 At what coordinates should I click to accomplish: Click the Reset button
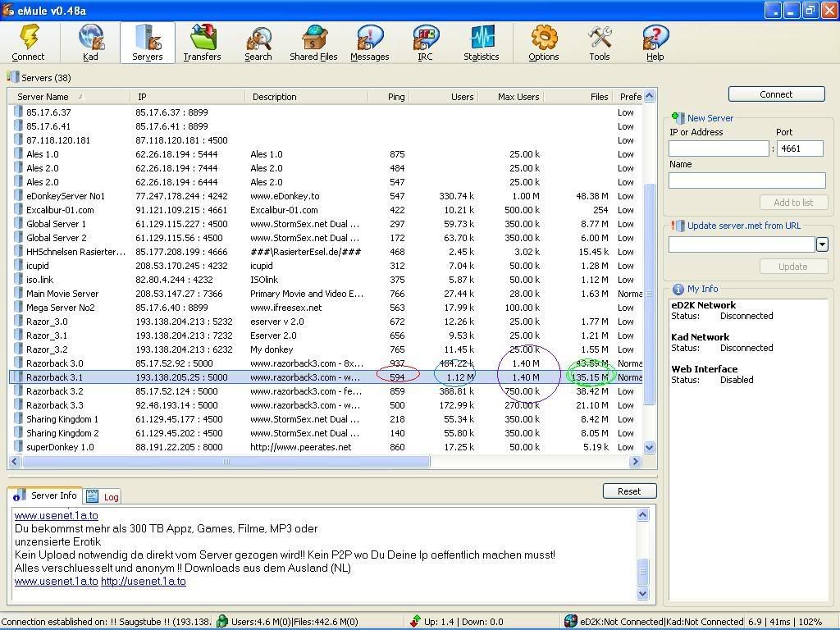[629, 491]
